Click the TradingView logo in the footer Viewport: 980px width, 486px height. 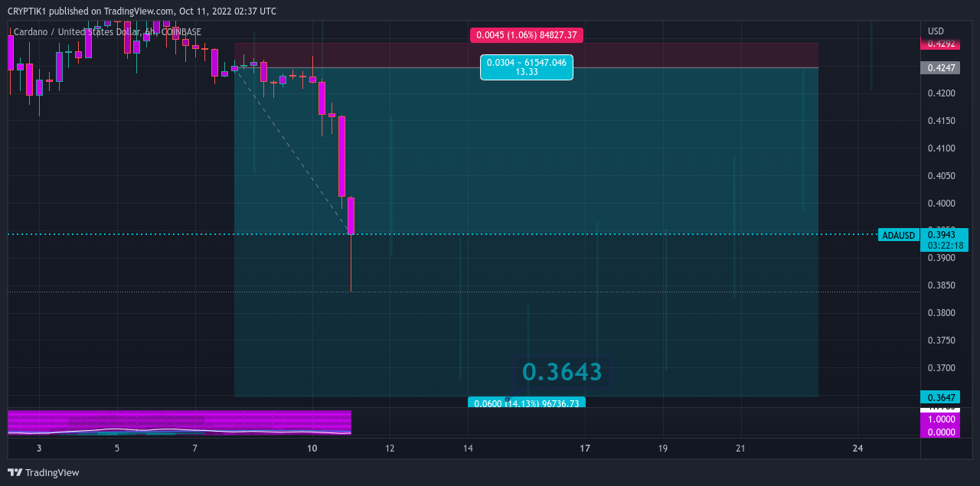click(x=44, y=472)
